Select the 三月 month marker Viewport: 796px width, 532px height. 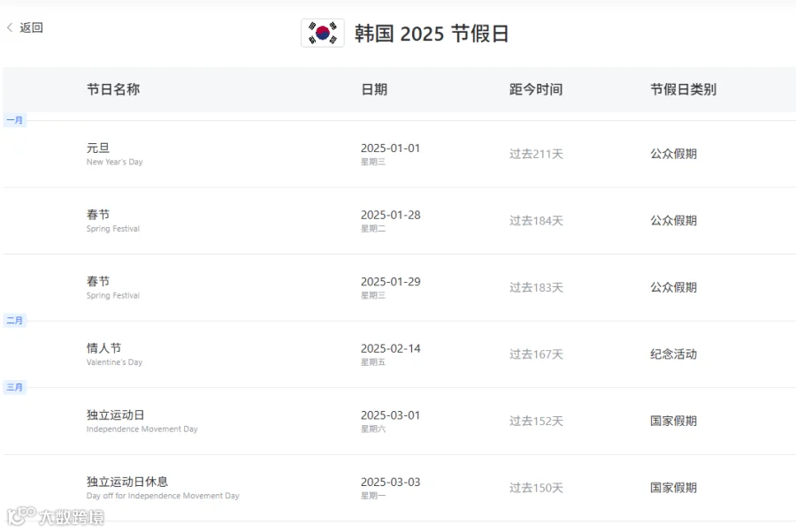[x=15, y=387]
